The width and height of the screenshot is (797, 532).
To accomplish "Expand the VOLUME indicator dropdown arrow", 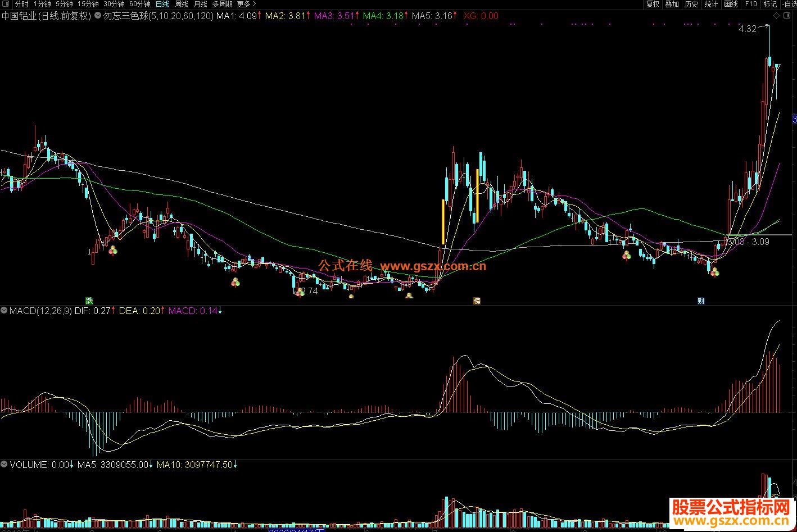I will point(4,465).
